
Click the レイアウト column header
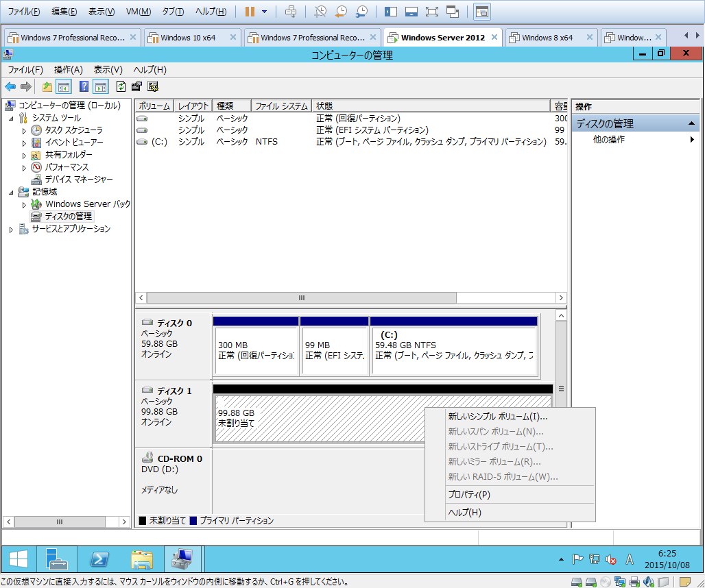pyautogui.click(x=193, y=106)
